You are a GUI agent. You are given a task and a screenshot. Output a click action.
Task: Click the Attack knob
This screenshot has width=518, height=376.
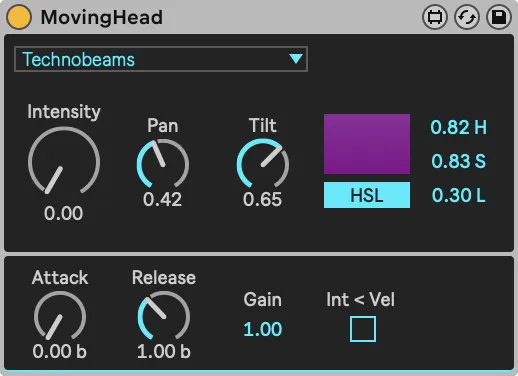[x=60, y=316]
